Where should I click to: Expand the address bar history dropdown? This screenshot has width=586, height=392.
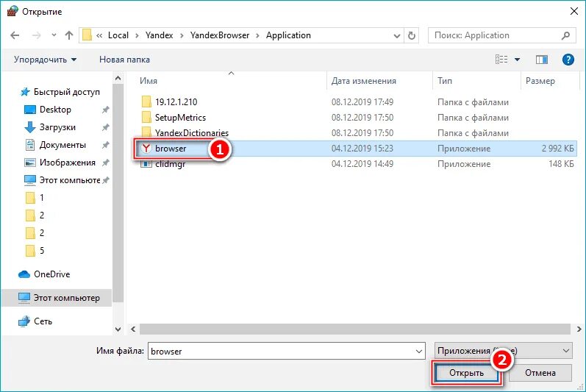[397, 36]
